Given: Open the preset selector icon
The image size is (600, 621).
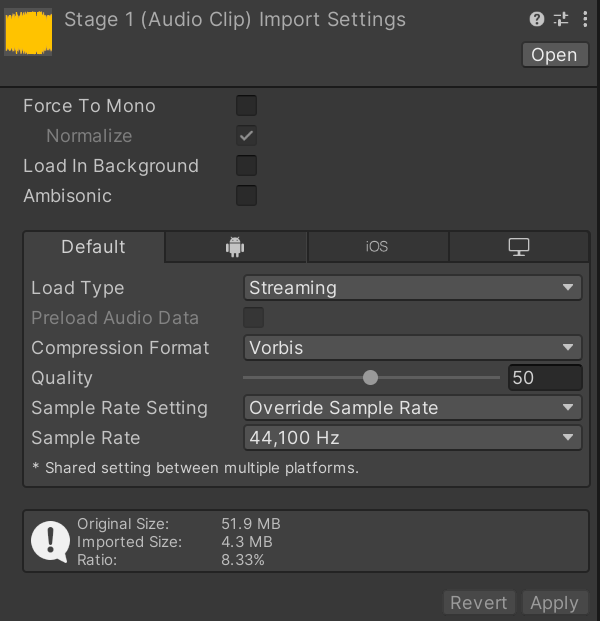Looking at the screenshot, I should [x=561, y=19].
